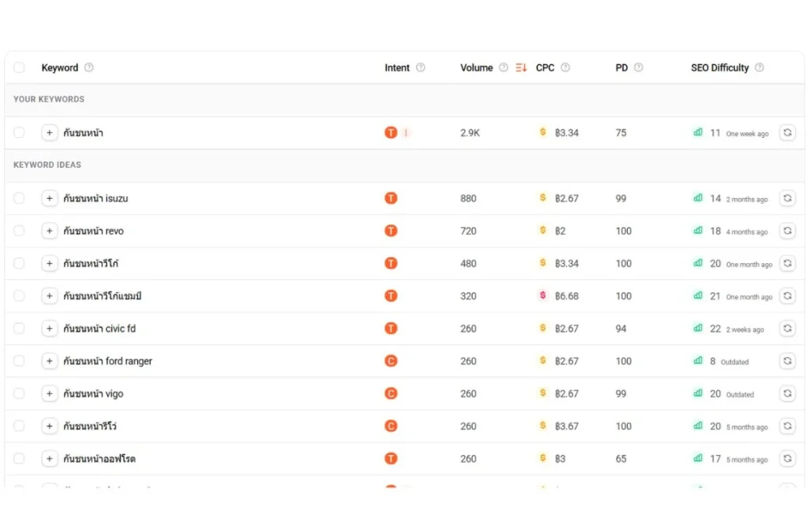Screen dimensions: 812x532
Task: Click the C intent badge for กันชนหน้า vigo
Action: [391, 394]
